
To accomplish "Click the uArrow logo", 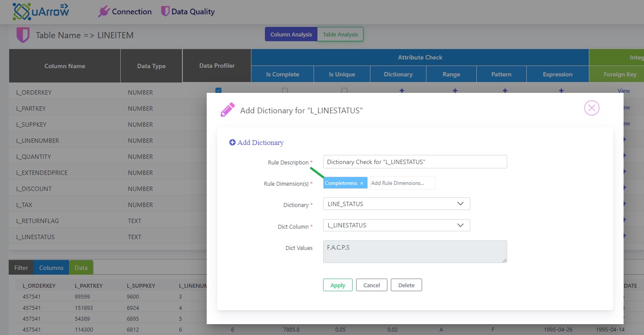I will coord(41,12).
